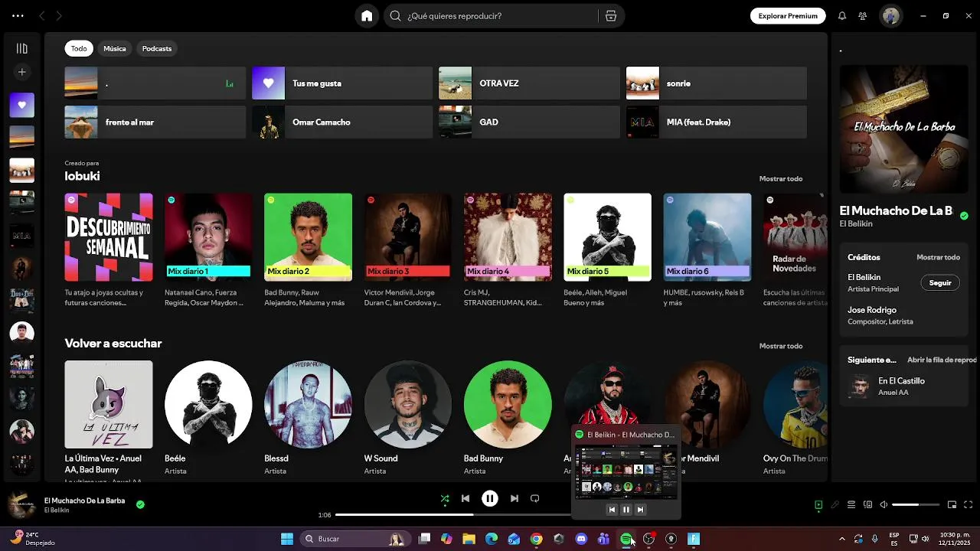
Task: Navigate back with the left arrow
Action: pyautogui.click(x=42, y=16)
